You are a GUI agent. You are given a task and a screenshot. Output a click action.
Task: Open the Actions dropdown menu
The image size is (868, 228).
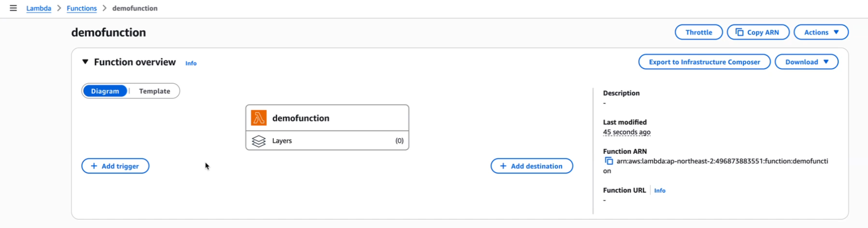[820, 32]
